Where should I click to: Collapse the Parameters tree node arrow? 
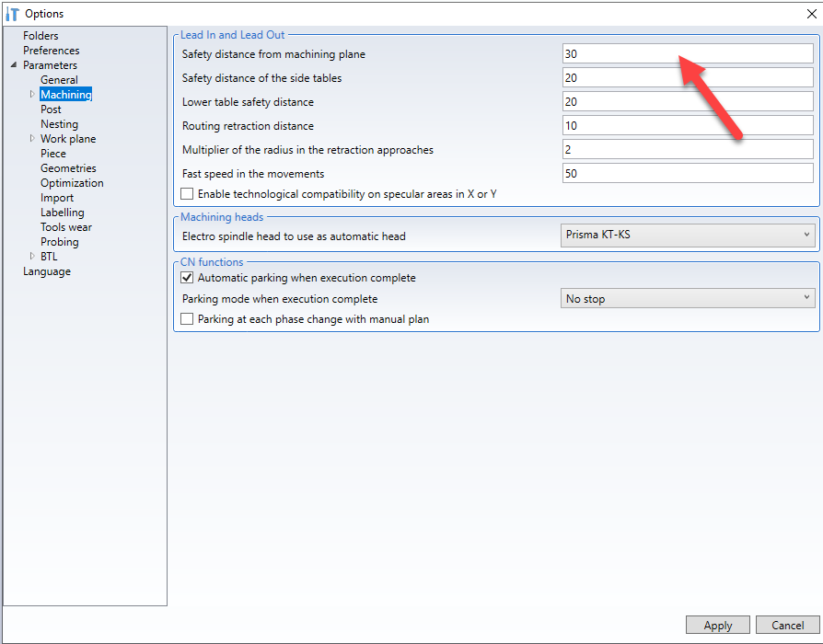(14, 65)
